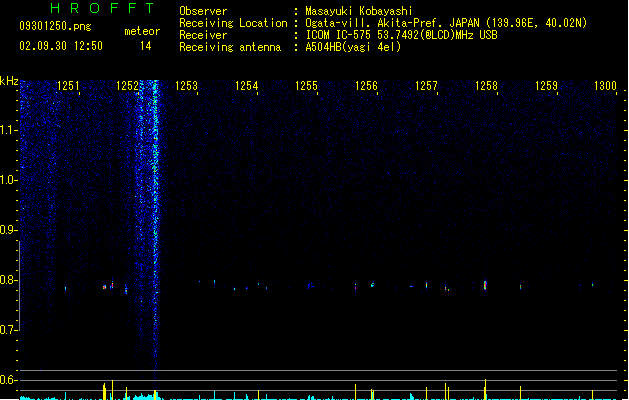
Task: Click the strong meteor echo below the 1258 marker
Action: [485, 285]
